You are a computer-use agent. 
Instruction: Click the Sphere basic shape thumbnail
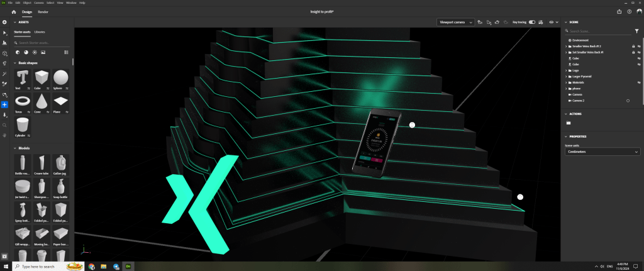61,79
